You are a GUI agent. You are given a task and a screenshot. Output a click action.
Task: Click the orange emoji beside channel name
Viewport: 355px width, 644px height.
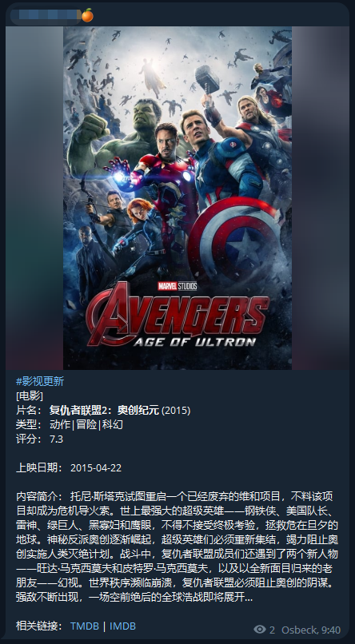point(87,15)
